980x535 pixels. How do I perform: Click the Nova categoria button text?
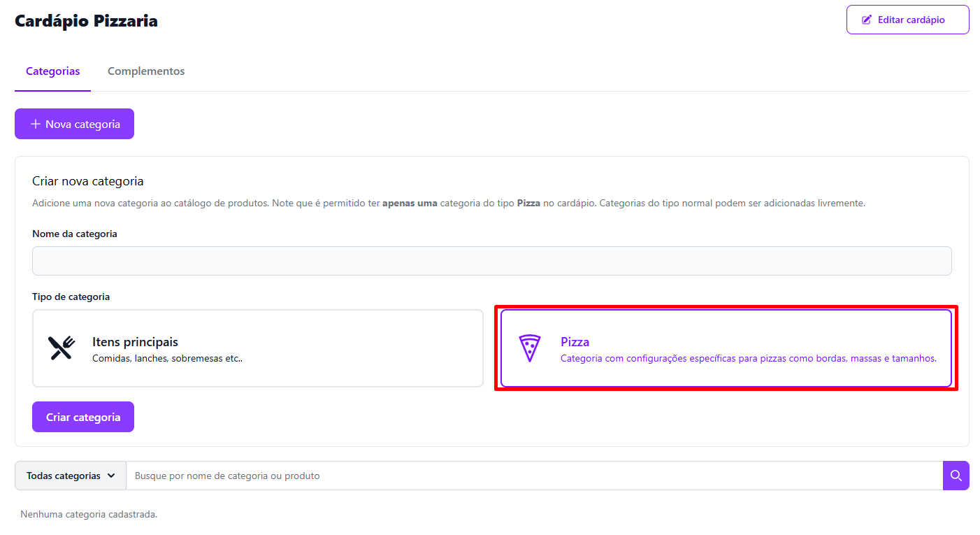tap(82, 124)
